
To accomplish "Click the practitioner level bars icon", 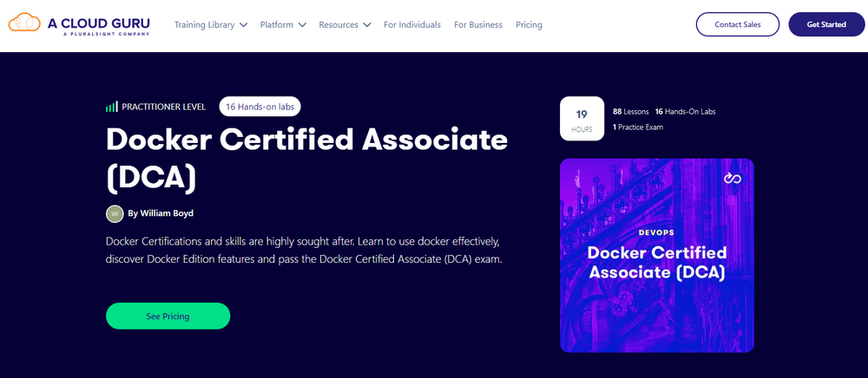I will 112,107.
